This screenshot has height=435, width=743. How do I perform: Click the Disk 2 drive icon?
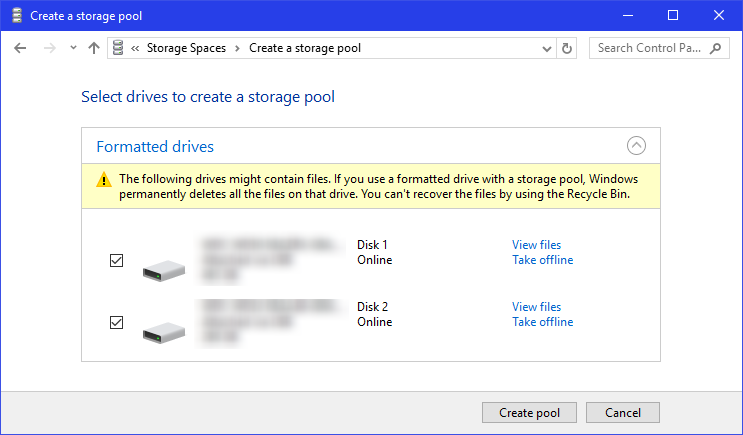[x=163, y=330]
